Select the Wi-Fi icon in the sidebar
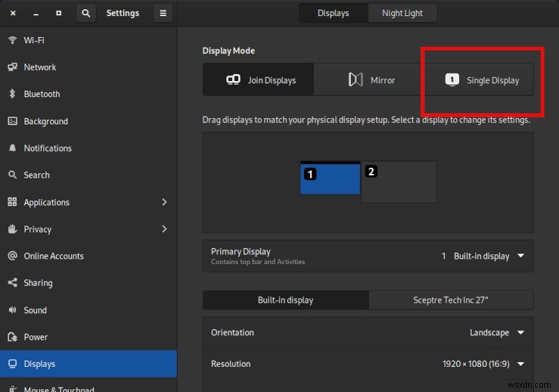559x392 pixels. click(x=12, y=40)
